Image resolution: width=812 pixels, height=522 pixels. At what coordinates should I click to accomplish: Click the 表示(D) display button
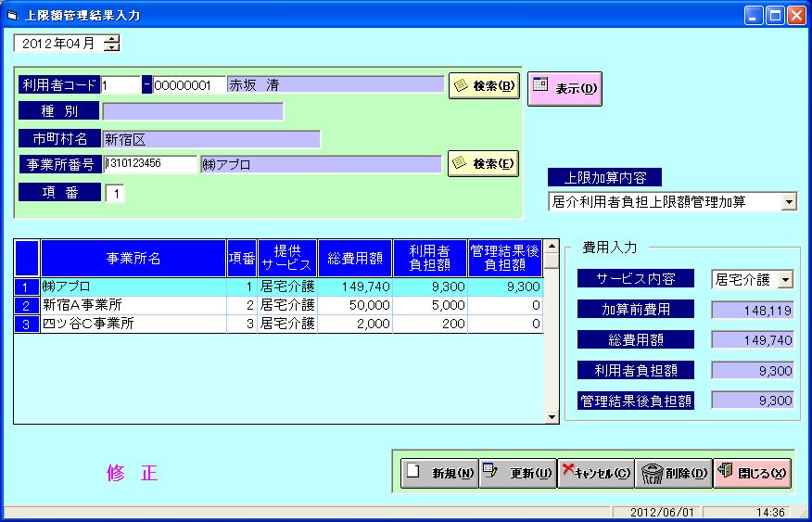pos(565,89)
